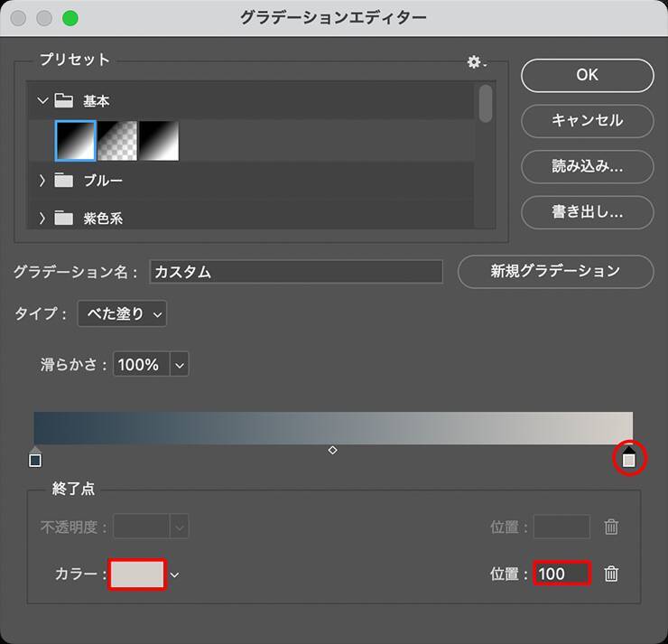Screen dimensions: 668x644
Task: Expand the 紫色系 preset folder
Action: click(x=42, y=219)
